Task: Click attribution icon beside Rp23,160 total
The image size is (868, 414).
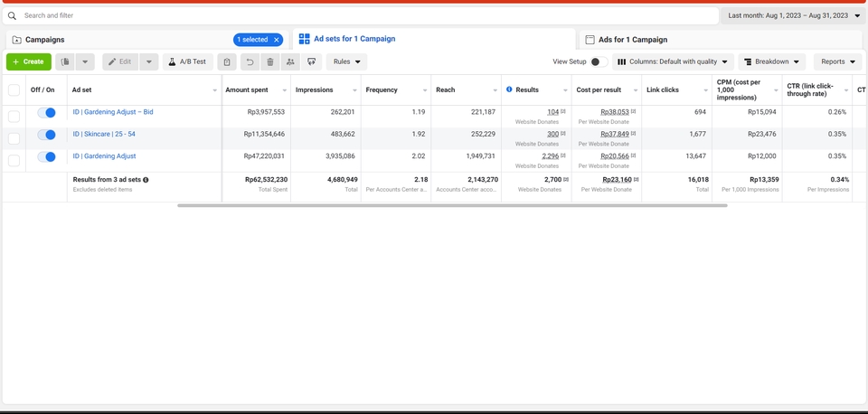Action: [x=636, y=179]
